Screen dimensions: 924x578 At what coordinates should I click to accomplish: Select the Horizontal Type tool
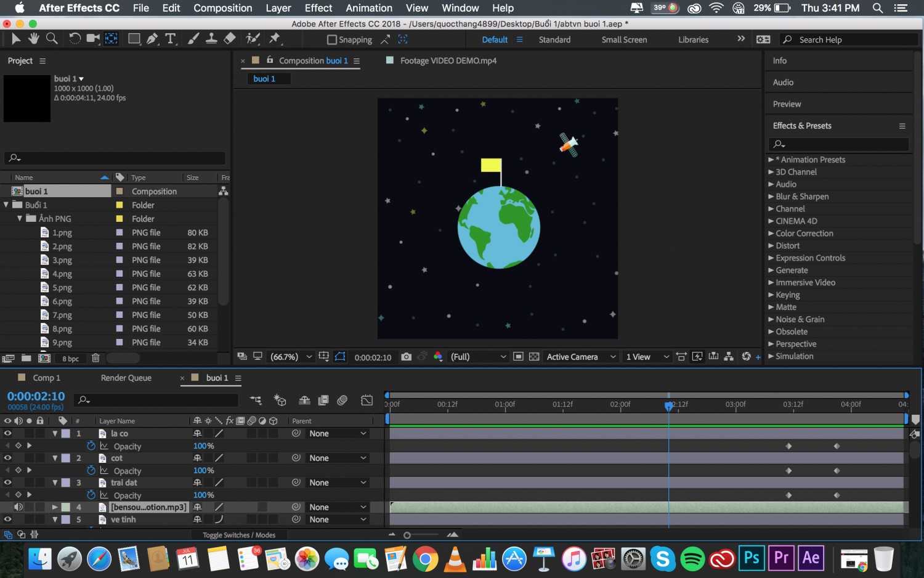[x=171, y=39]
